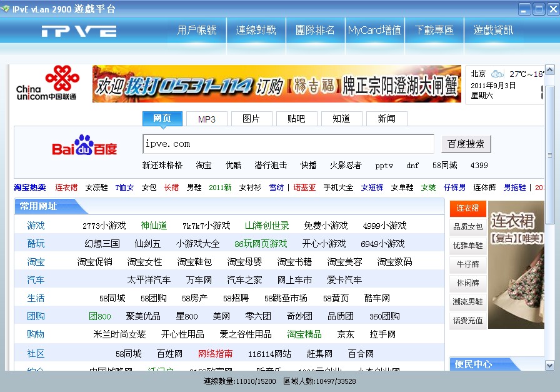The image size is (560, 392).
Task: Open the 酷玩 category link
Action: click(x=36, y=244)
